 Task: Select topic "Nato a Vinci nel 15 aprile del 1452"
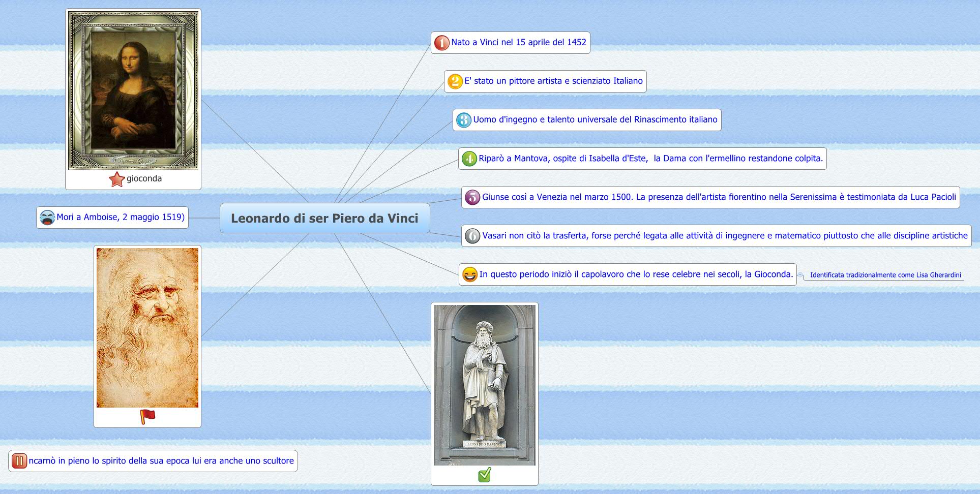point(511,43)
